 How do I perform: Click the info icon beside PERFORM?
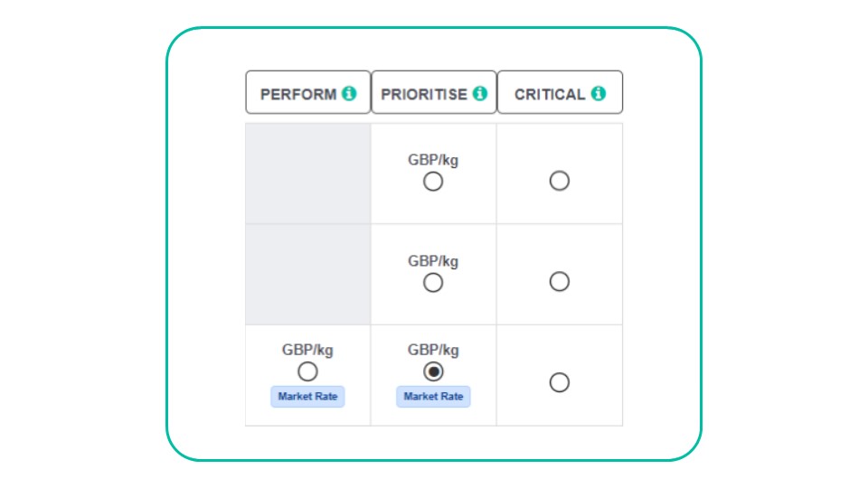[349, 93]
